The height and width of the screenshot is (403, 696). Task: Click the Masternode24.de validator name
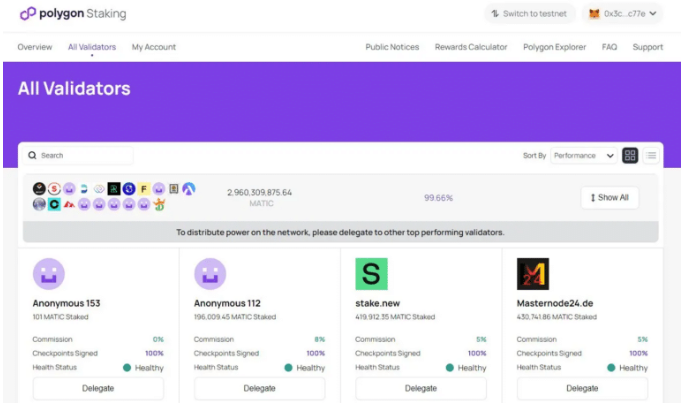click(x=555, y=303)
